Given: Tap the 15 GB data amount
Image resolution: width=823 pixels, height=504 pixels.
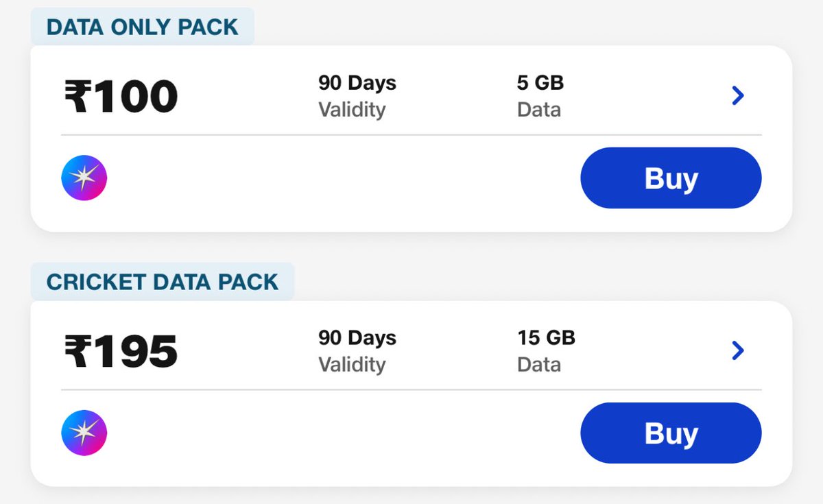Looking at the screenshot, I should 546,338.
